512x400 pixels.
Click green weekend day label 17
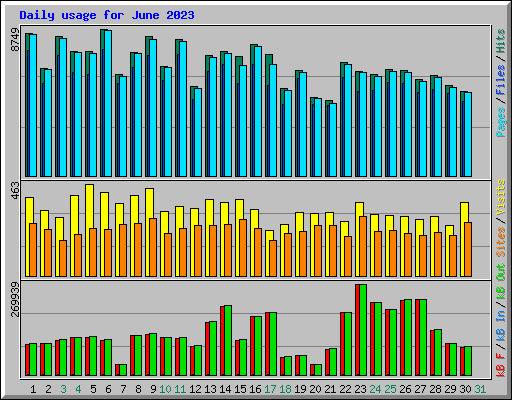[270, 389]
